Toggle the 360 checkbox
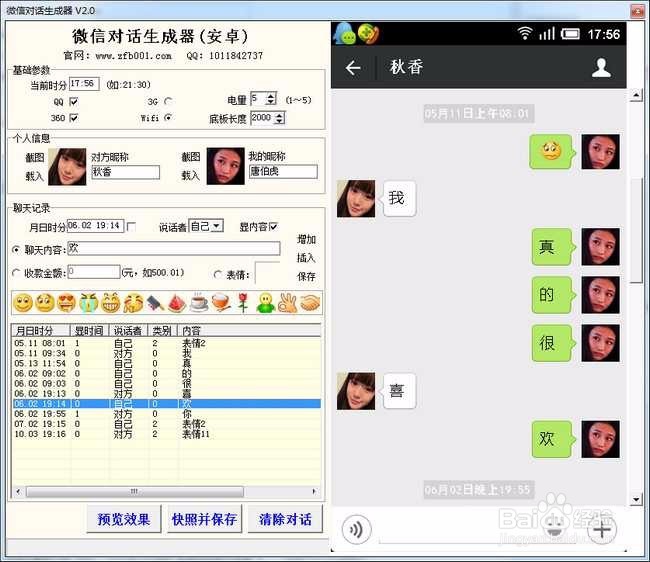Image resolution: width=650 pixels, height=562 pixels. (74, 118)
